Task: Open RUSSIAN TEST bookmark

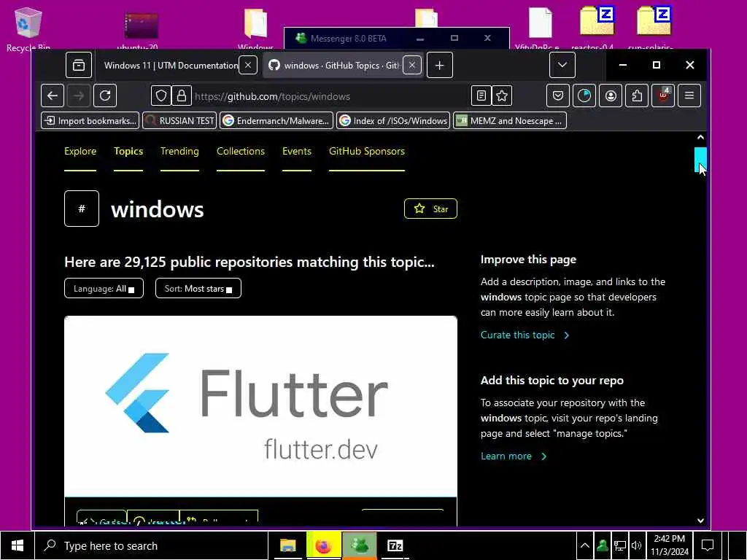Action: pyautogui.click(x=179, y=121)
